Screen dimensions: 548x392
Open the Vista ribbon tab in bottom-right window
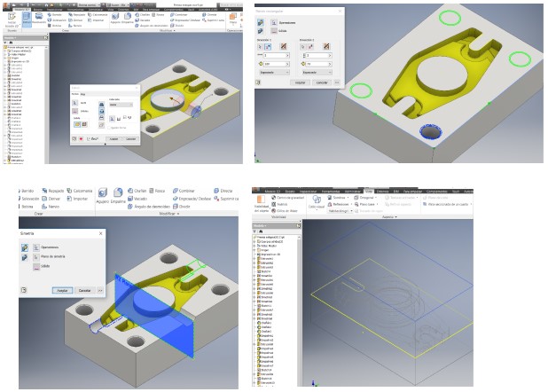tap(369, 192)
